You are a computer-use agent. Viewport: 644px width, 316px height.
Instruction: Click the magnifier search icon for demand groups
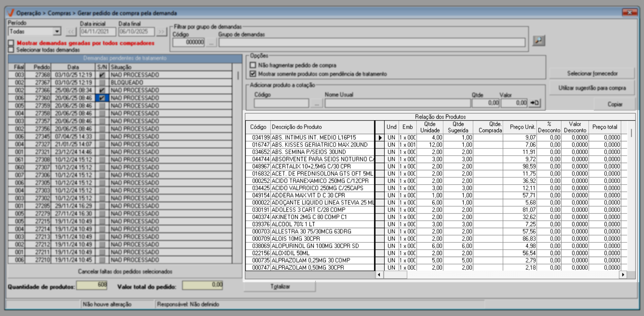tap(538, 40)
